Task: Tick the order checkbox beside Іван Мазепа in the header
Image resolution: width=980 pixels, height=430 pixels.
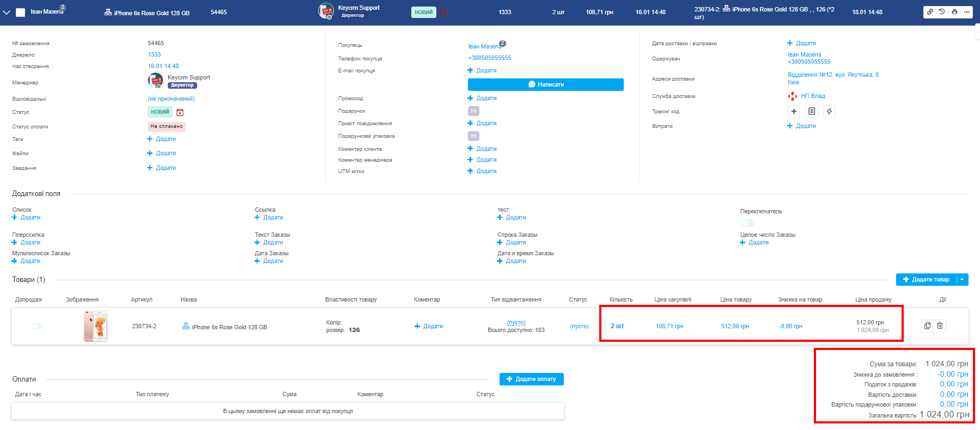Action: (20, 12)
